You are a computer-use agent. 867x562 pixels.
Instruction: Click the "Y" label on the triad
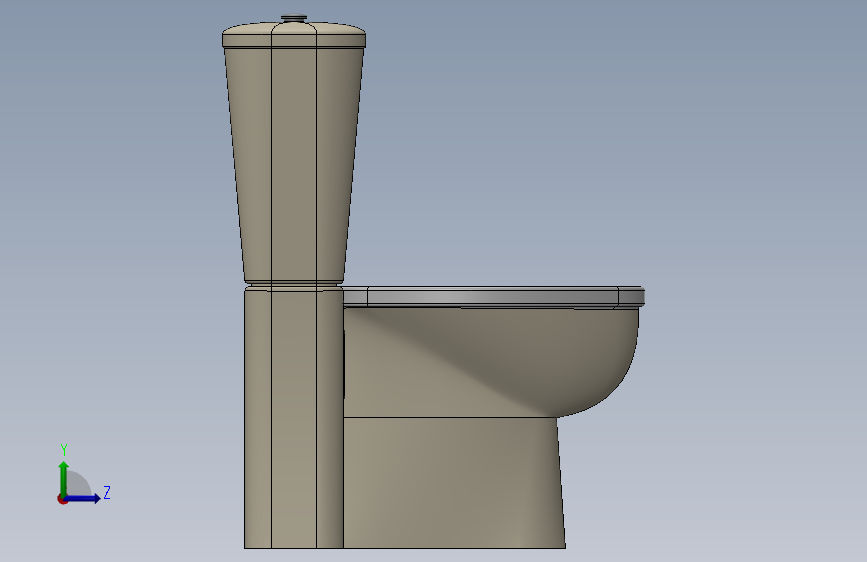tap(64, 450)
